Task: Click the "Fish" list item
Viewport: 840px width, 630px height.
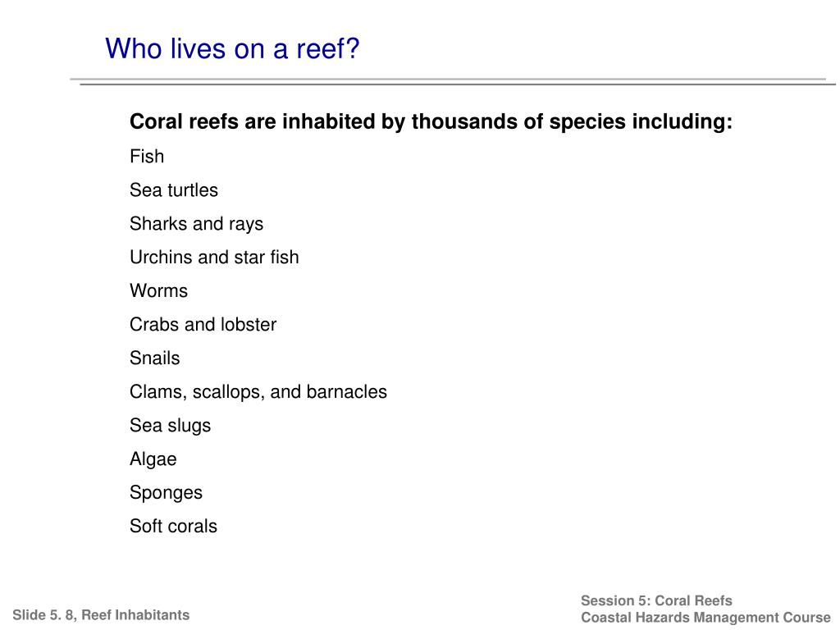Action: (147, 157)
